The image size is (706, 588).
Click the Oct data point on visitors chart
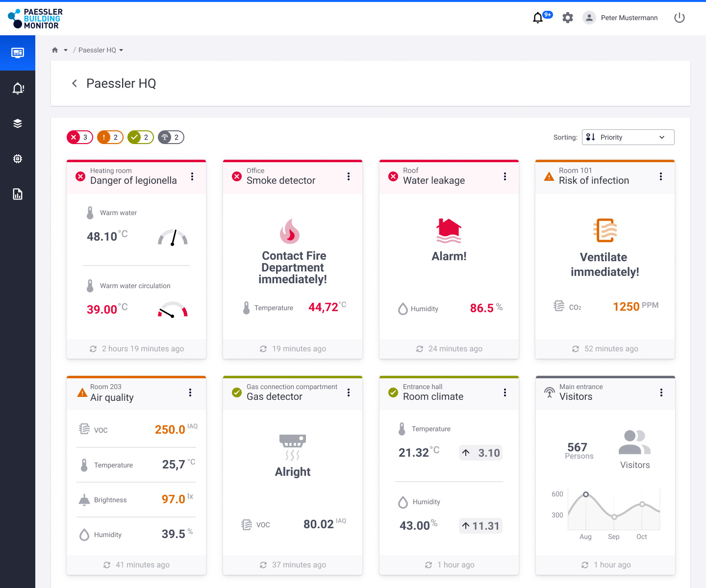click(642, 504)
